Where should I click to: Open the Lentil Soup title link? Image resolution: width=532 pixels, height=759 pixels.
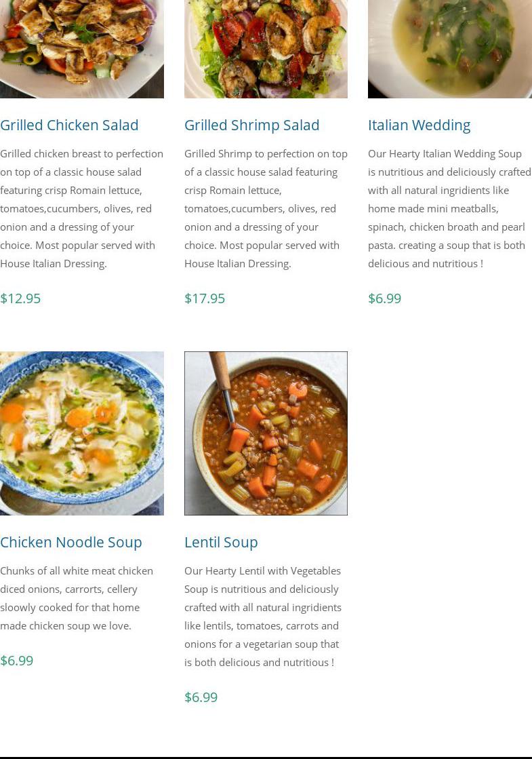tap(221, 542)
